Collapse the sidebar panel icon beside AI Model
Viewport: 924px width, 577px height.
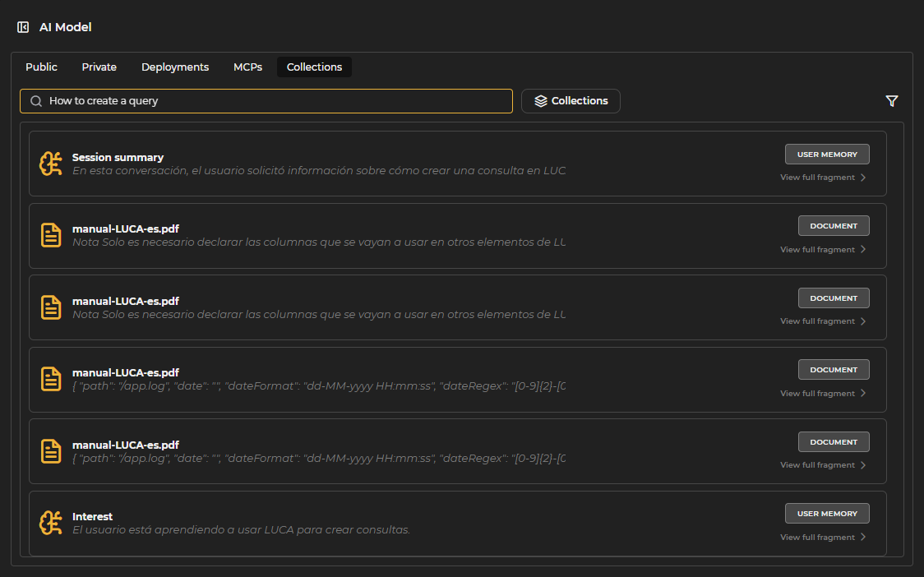(23, 27)
